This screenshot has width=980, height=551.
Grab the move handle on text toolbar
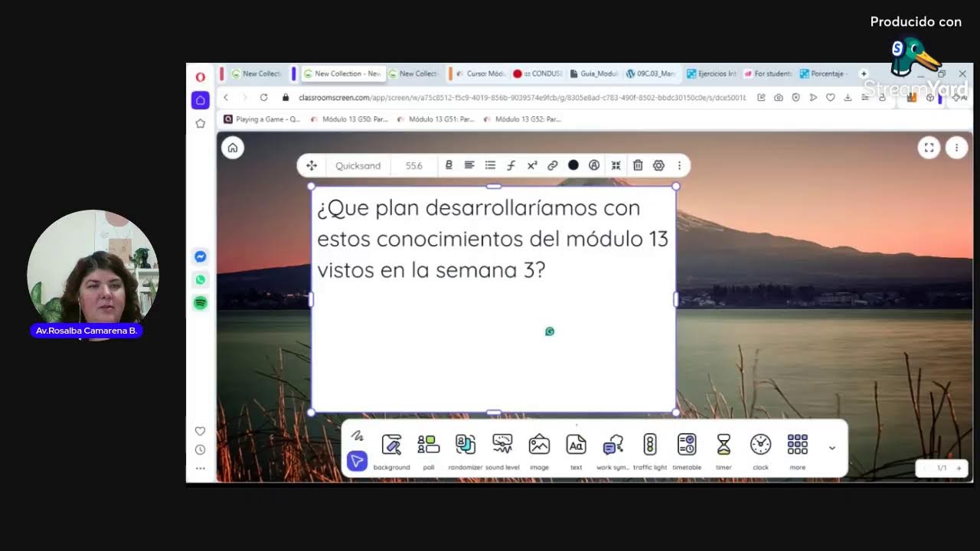(312, 165)
